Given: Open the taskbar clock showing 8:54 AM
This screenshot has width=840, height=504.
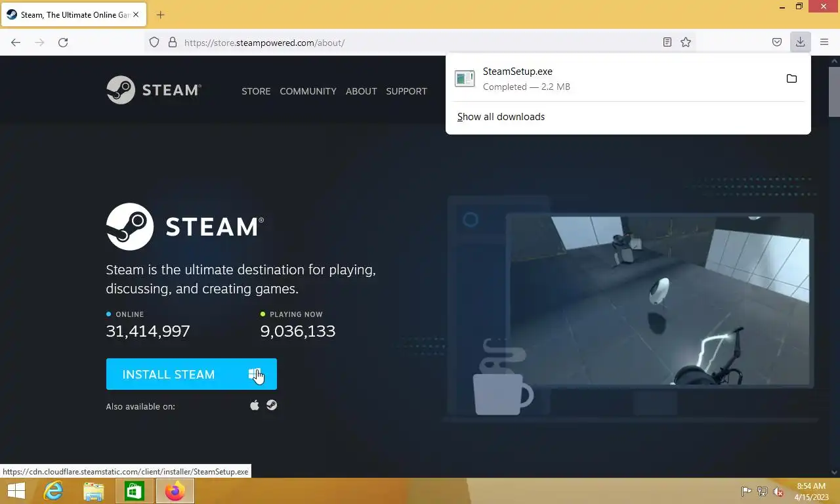Looking at the screenshot, I should click(x=811, y=492).
